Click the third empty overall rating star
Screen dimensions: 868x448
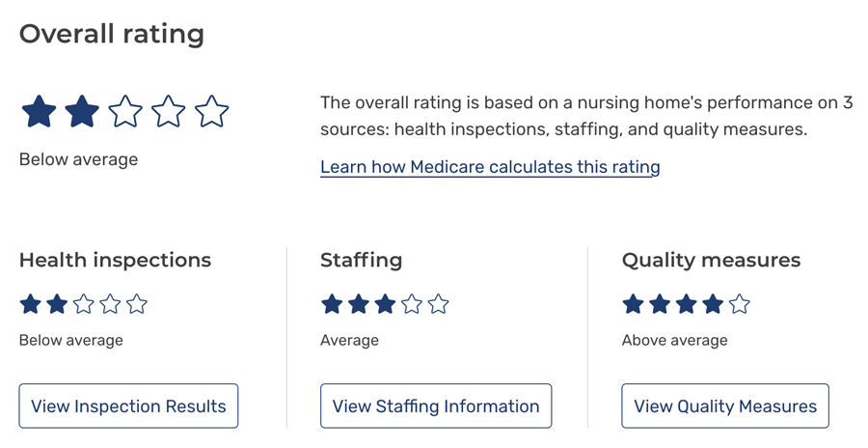coord(125,111)
